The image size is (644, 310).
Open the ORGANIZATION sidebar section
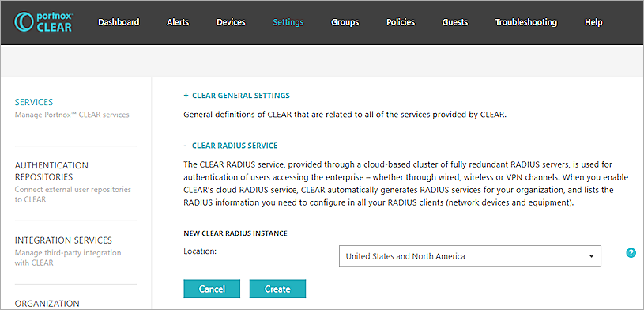[x=47, y=304]
